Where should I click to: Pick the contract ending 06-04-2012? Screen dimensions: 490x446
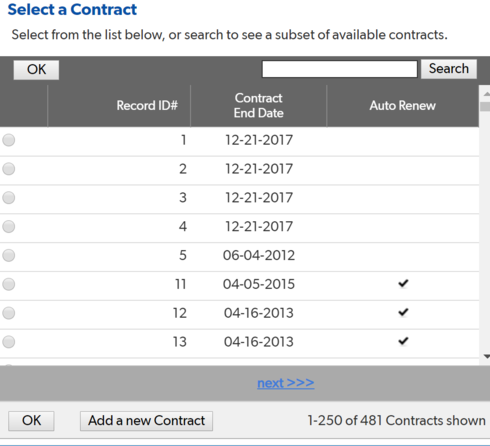point(9,255)
